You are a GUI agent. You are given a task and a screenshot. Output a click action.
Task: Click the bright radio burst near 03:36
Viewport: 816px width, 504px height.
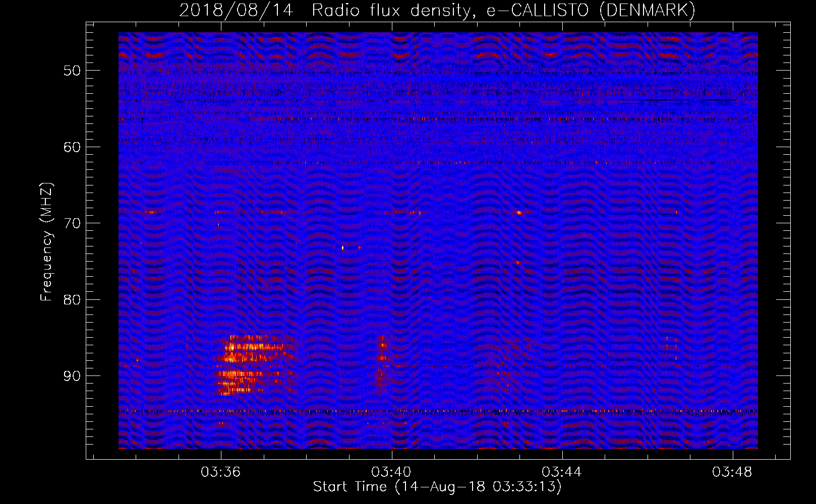pyautogui.click(x=256, y=365)
